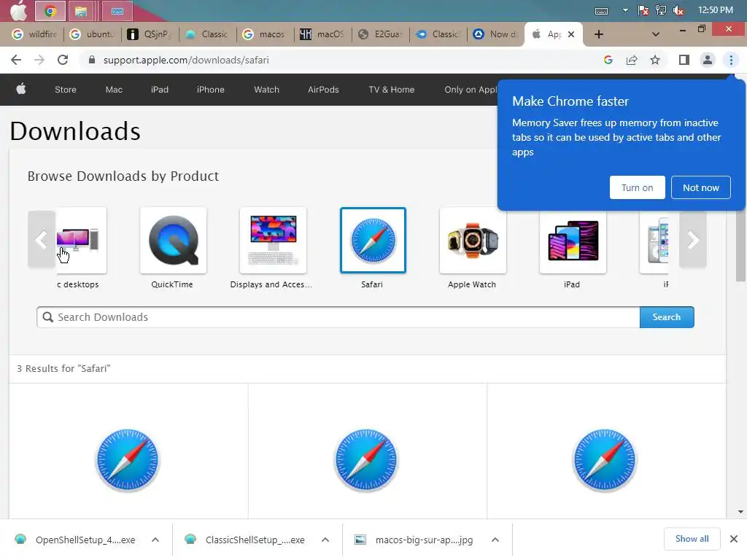Switch to the Now d... tab
This screenshot has width=747, height=560.
[496, 34]
